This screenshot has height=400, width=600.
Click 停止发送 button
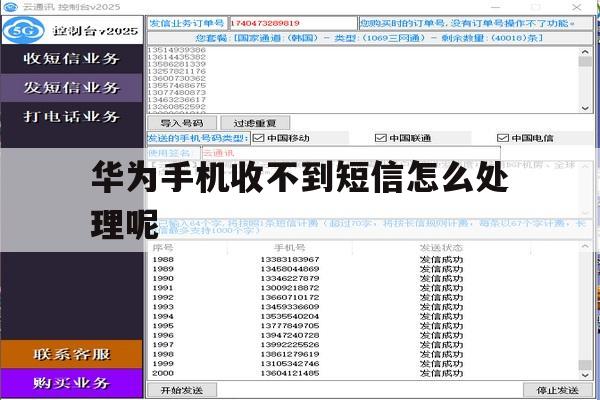(557, 390)
